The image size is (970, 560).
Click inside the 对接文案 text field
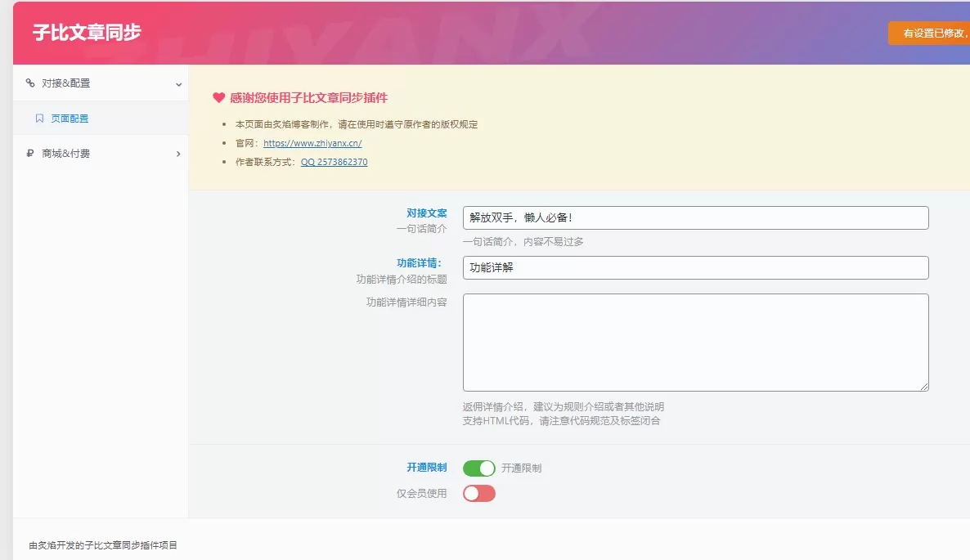click(694, 217)
